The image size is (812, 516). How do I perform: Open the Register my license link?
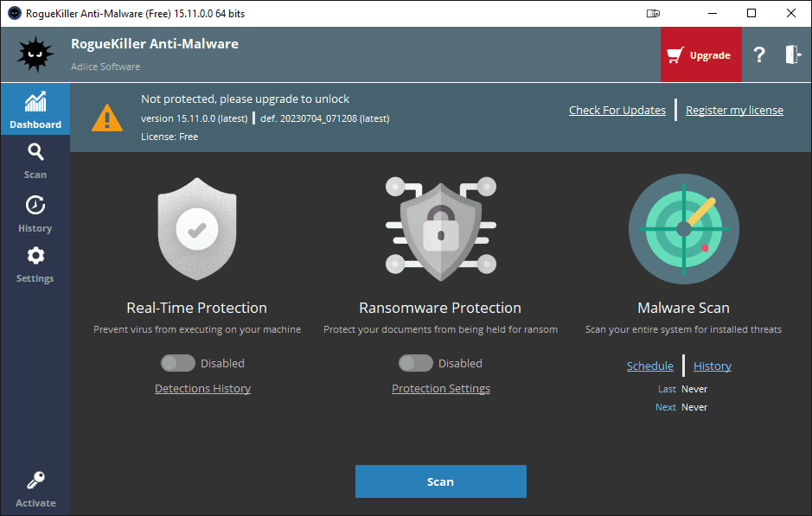click(734, 111)
